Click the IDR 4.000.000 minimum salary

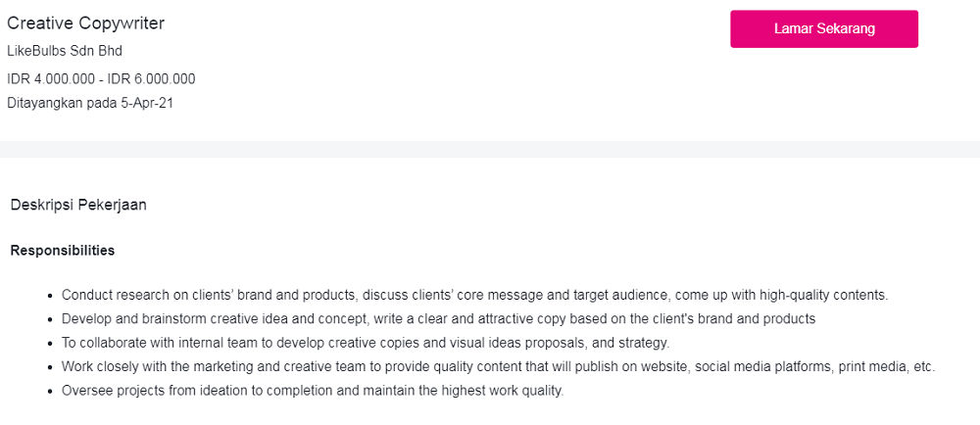[x=51, y=79]
